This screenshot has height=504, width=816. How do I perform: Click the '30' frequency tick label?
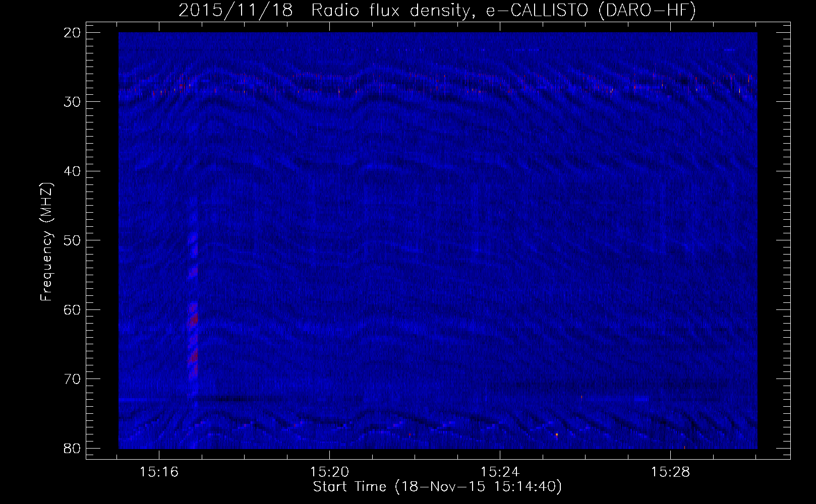click(x=73, y=102)
